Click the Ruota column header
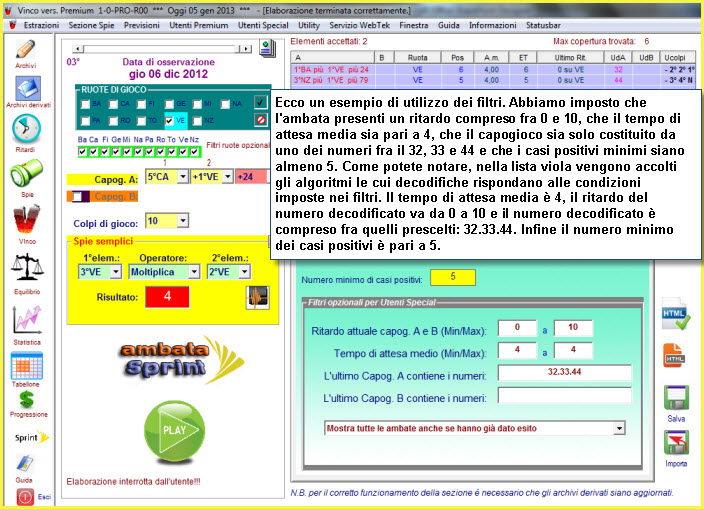This screenshot has height=509, width=704. click(417, 57)
